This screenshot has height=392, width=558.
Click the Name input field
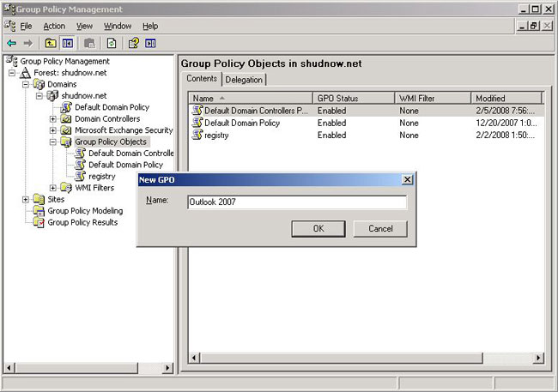[x=296, y=202]
